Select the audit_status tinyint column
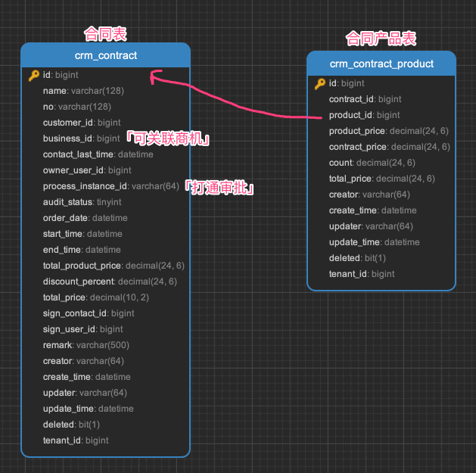476x473 pixels. (82, 202)
